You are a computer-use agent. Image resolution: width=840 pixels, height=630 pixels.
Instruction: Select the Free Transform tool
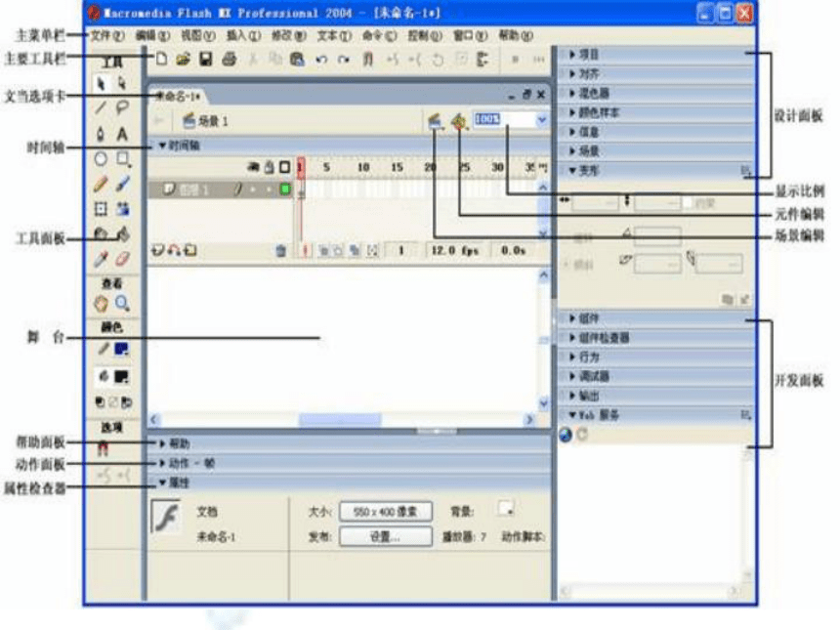tap(101, 208)
